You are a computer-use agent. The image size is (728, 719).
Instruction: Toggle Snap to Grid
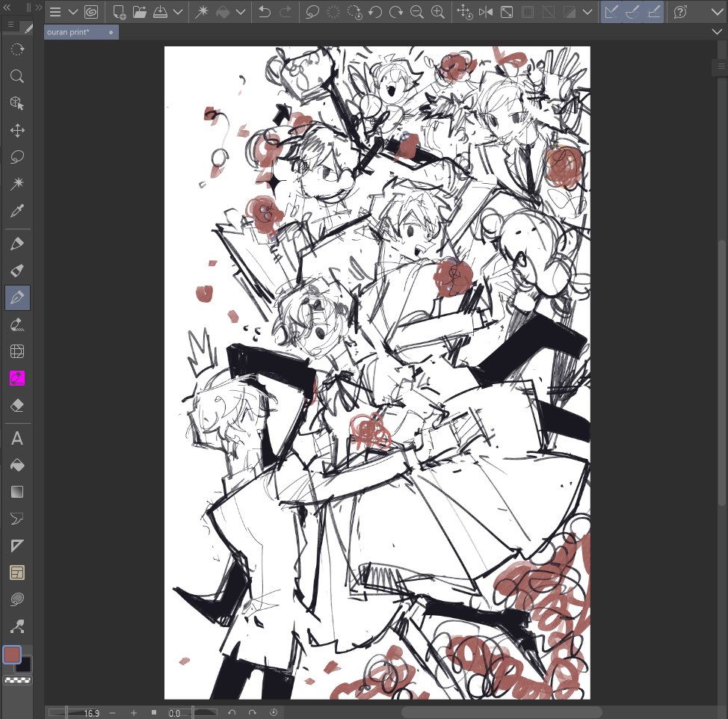(x=653, y=12)
